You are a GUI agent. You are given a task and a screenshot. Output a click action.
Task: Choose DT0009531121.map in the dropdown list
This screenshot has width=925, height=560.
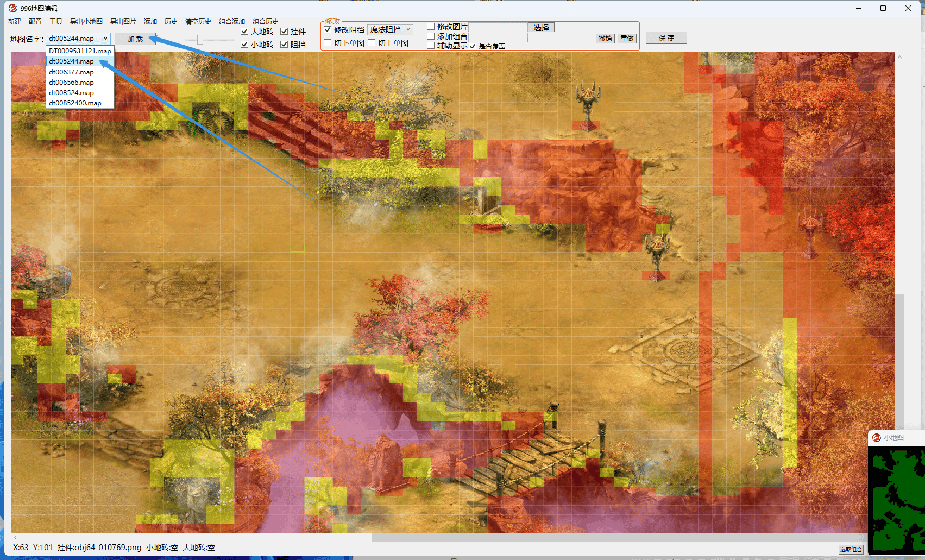click(80, 51)
